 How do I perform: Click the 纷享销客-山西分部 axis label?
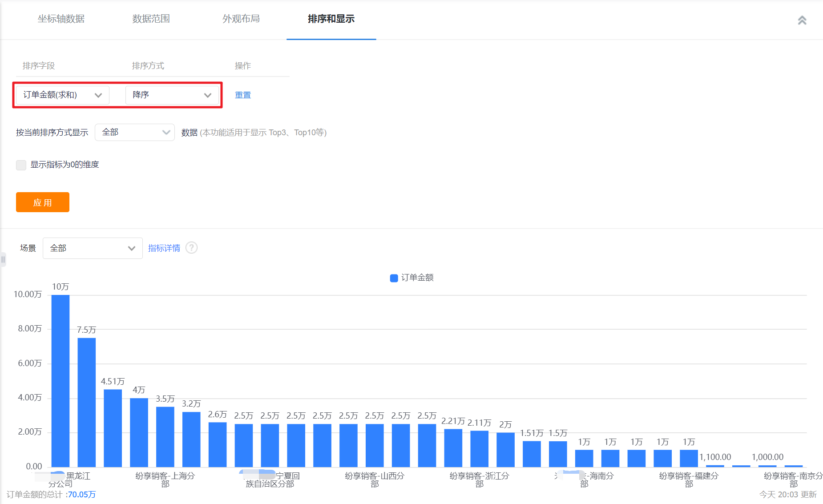tap(375, 480)
